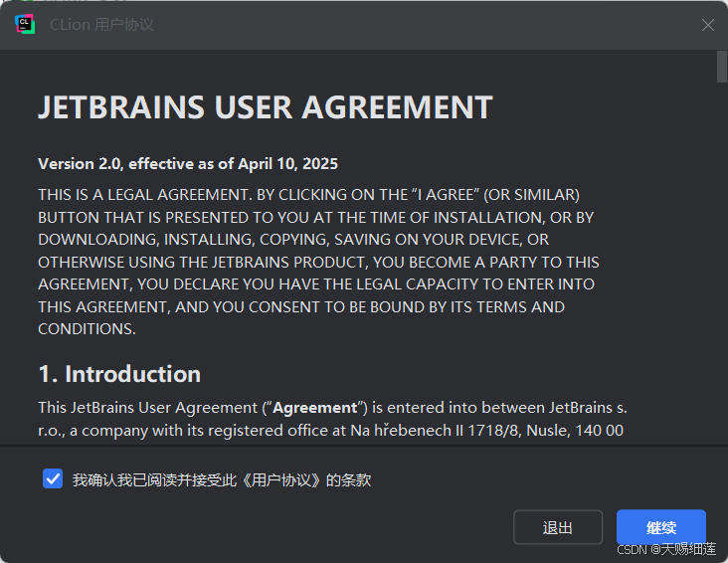The height and width of the screenshot is (563, 728).
Task: Click the bold "Agreement" term in introduction
Action: (315, 408)
